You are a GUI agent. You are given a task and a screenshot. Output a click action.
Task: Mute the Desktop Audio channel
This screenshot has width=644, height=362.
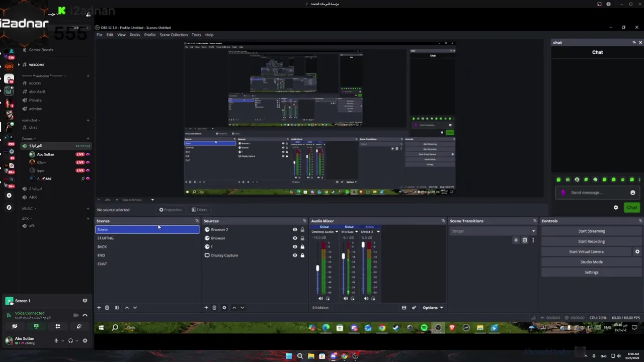click(x=320, y=299)
